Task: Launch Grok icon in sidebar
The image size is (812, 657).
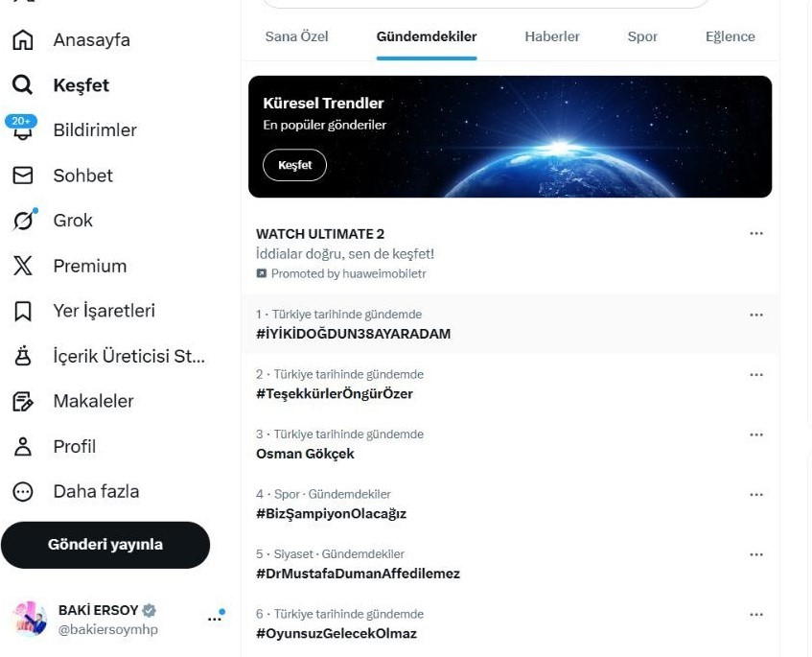Action: (22, 221)
